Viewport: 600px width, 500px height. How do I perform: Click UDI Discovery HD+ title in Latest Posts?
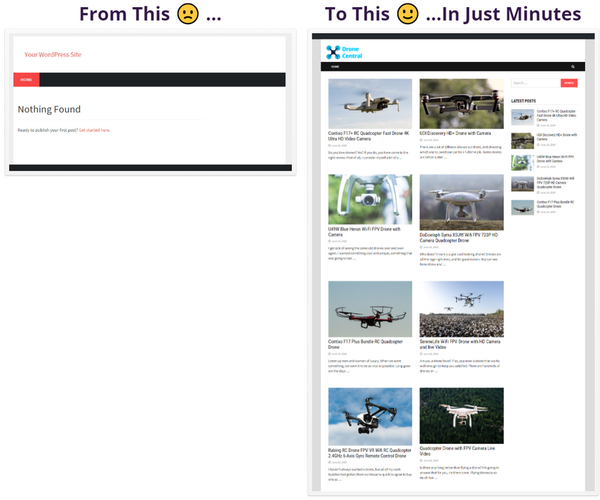557,137
